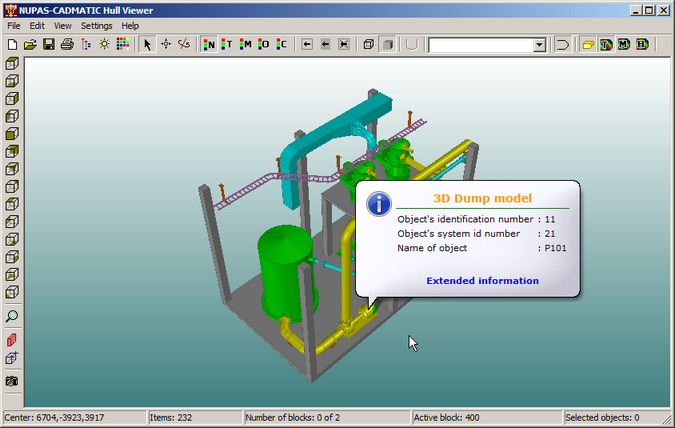Open the Edit menu
Screen dimensions: 675x428
coord(37,26)
